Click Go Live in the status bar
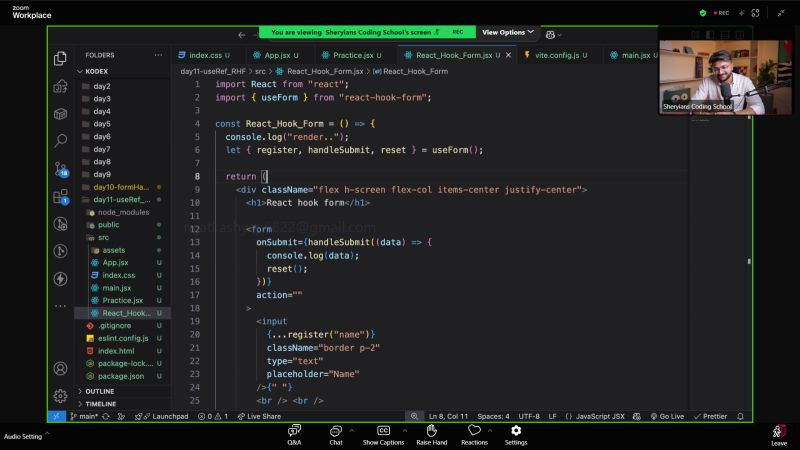This screenshot has width=800, height=450. point(667,416)
